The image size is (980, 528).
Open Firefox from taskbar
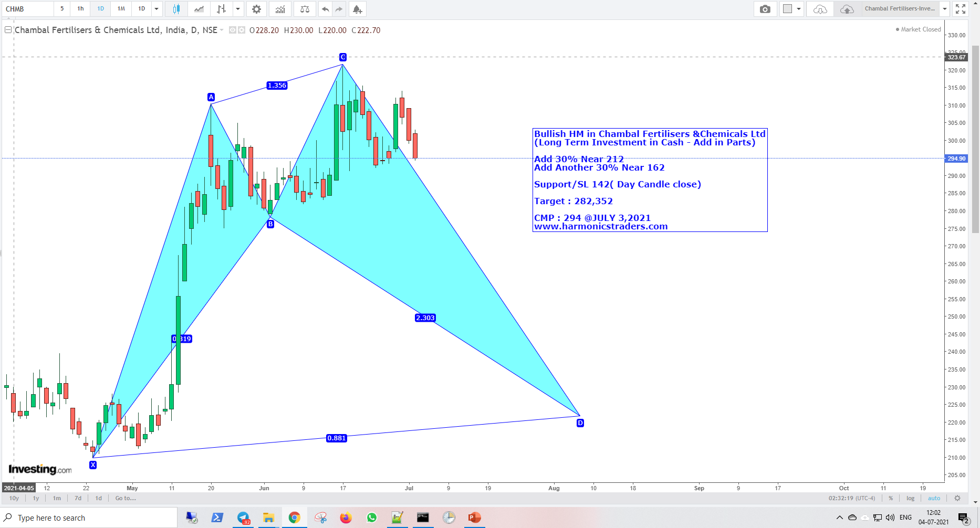[x=346, y=518]
